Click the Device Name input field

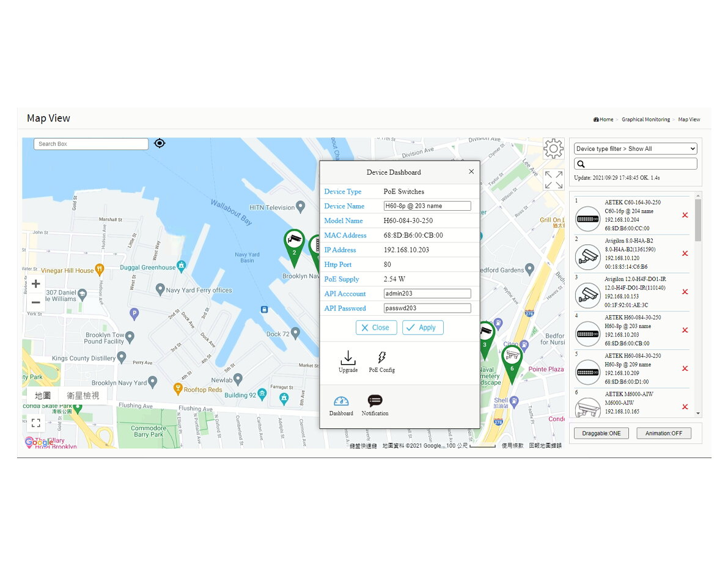tap(427, 206)
